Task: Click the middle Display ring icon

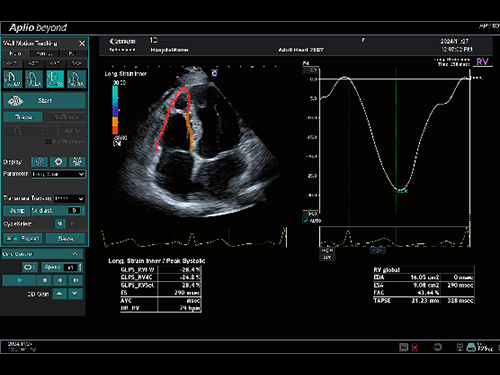Action: 58,162
